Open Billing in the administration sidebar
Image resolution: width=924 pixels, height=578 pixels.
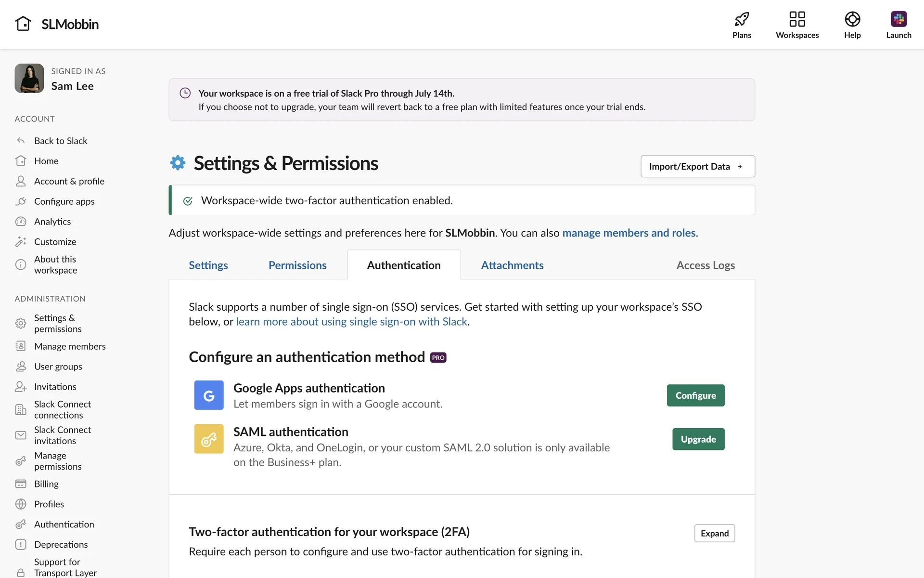tap(46, 484)
